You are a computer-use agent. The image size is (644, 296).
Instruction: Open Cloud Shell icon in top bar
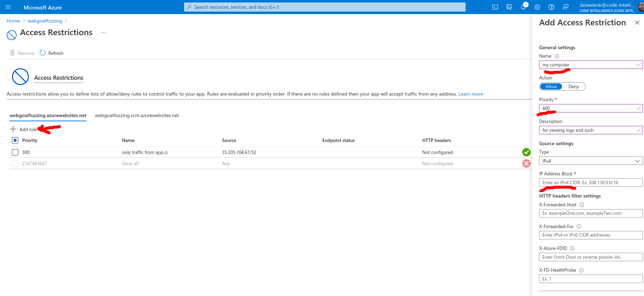[495, 7]
